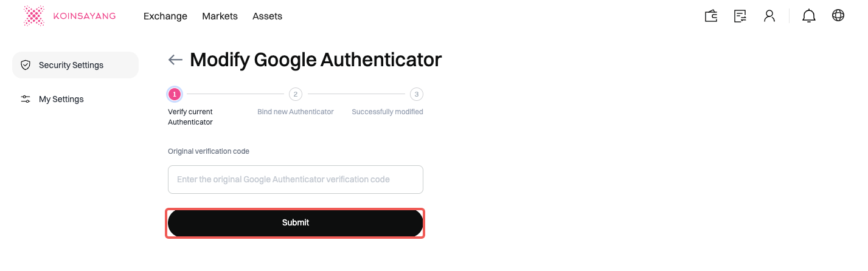Select Security Settings in sidebar

click(x=71, y=65)
